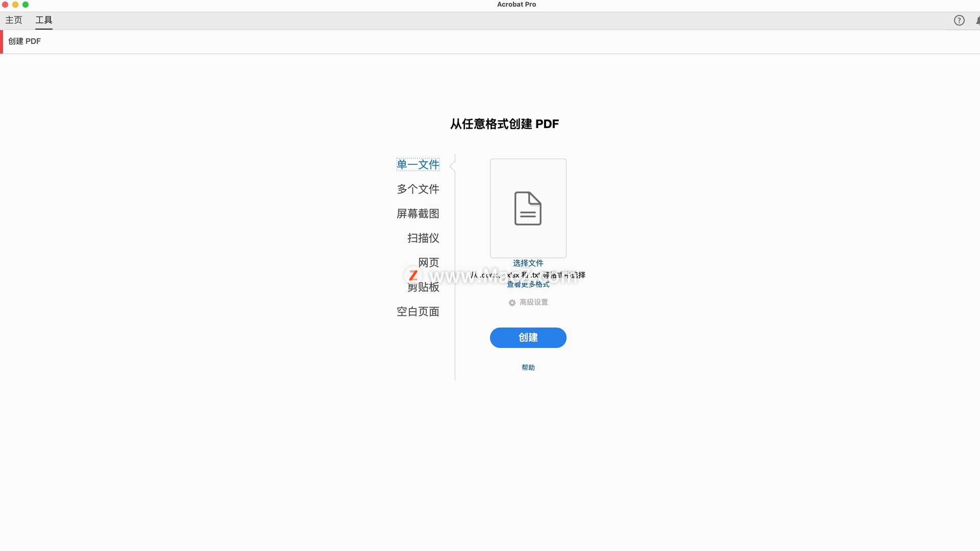Click the 选择文件 link
Screen dimensions: 980x551
(528, 263)
